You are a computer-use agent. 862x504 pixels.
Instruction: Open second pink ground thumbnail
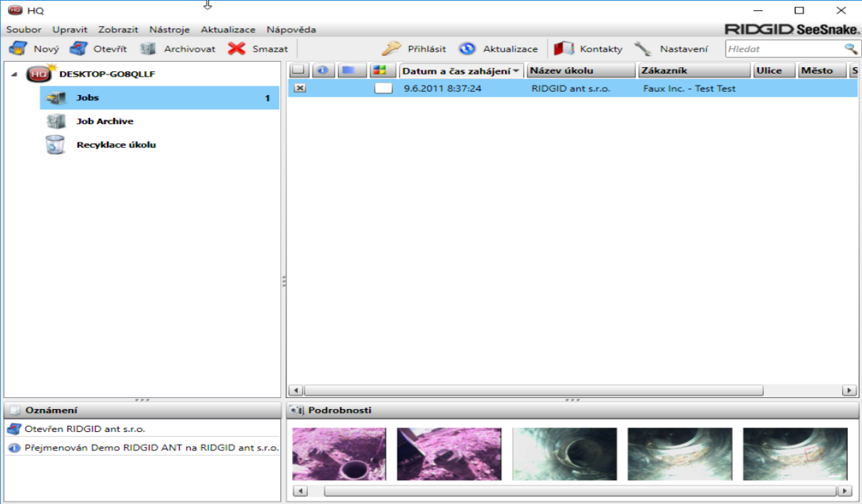click(449, 454)
